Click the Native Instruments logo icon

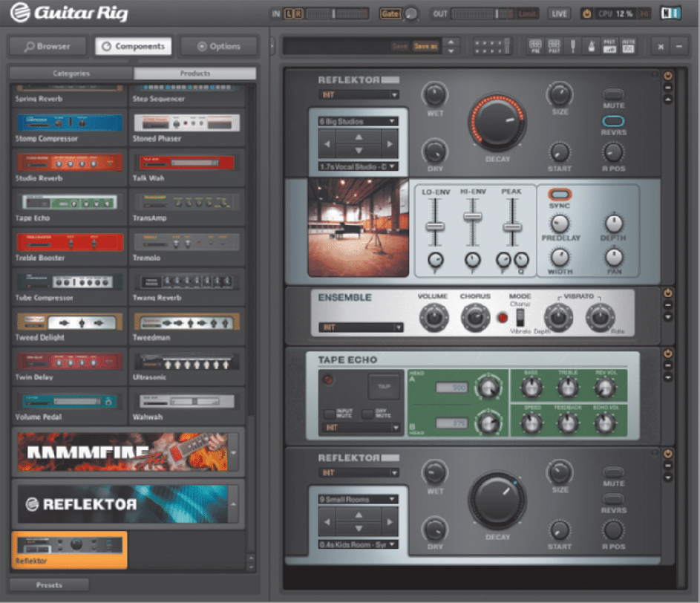point(670,13)
